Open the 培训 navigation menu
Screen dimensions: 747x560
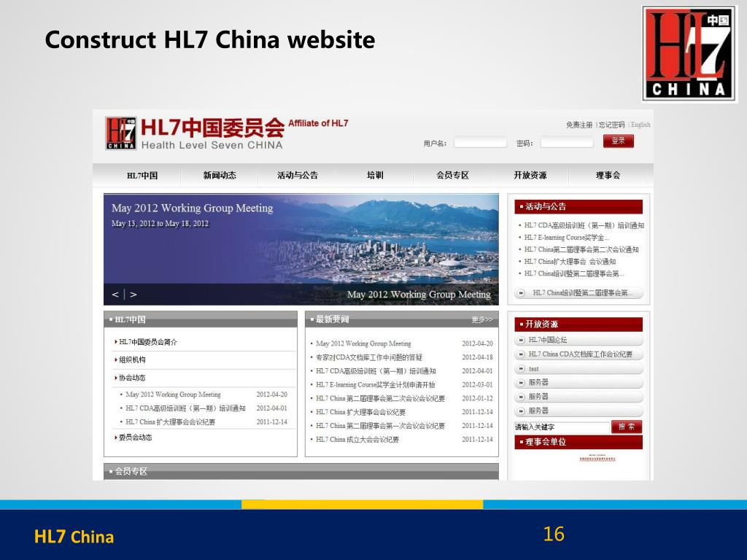click(375, 176)
